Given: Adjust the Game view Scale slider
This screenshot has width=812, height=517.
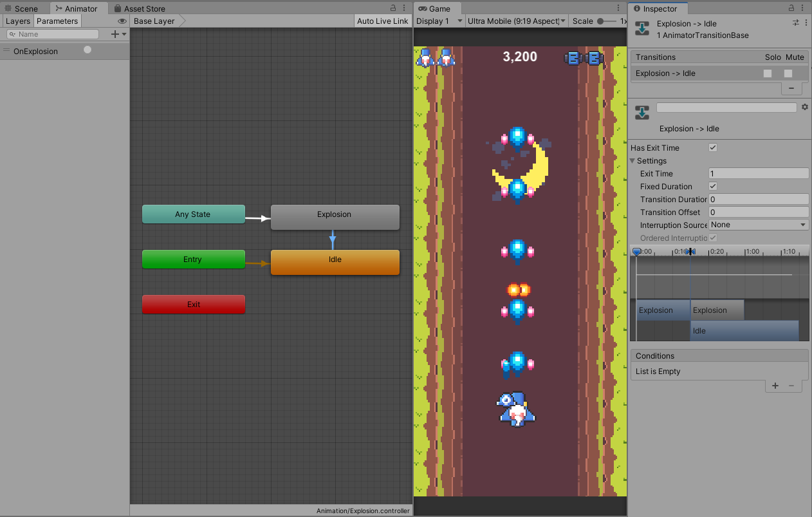Looking at the screenshot, I should click(607, 21).
